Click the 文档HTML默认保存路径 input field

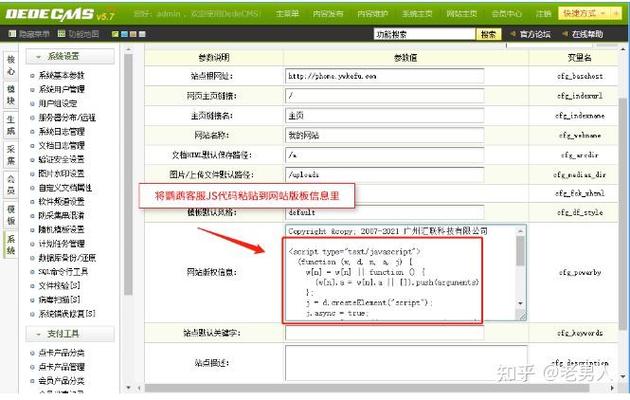pyautogui.click(x=385, y=155)
